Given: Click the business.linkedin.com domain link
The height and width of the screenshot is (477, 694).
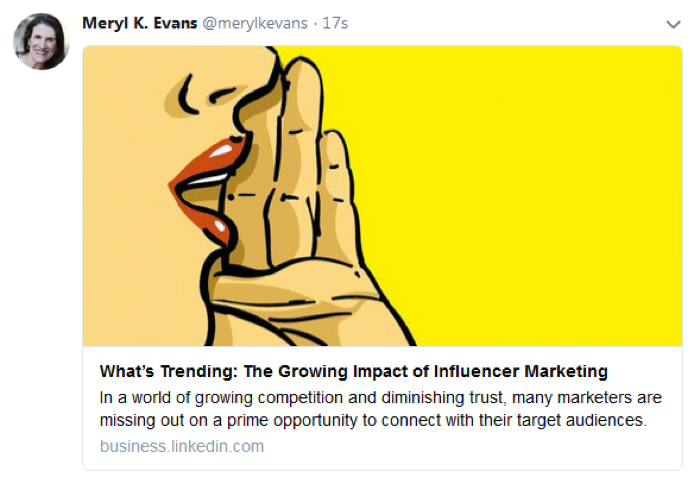Looking at the screenshot, I should click(181, 446).
